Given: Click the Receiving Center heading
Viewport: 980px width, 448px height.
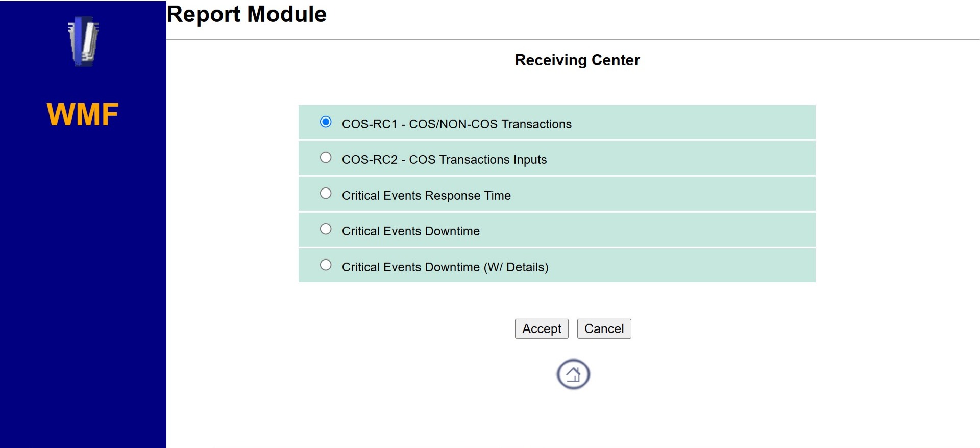Looking at the screenshot, I should tap(577, 60).
